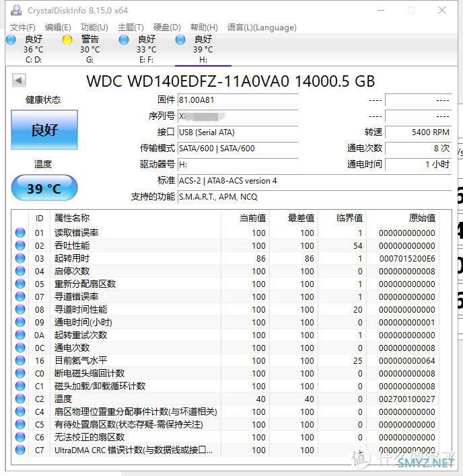Click raw value 0007015200E6
Viewport: 463px width, 476px height.
coord(407,258)
